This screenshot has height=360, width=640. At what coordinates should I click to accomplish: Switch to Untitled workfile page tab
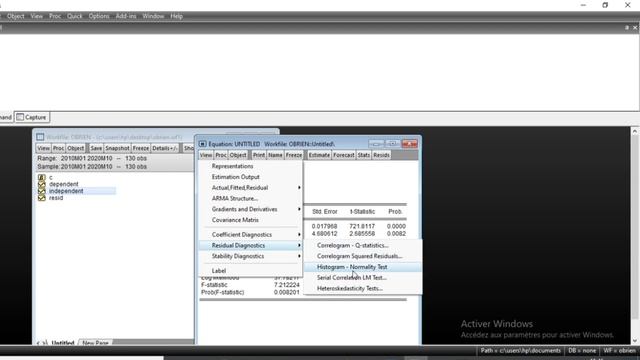tap(62, 342)
